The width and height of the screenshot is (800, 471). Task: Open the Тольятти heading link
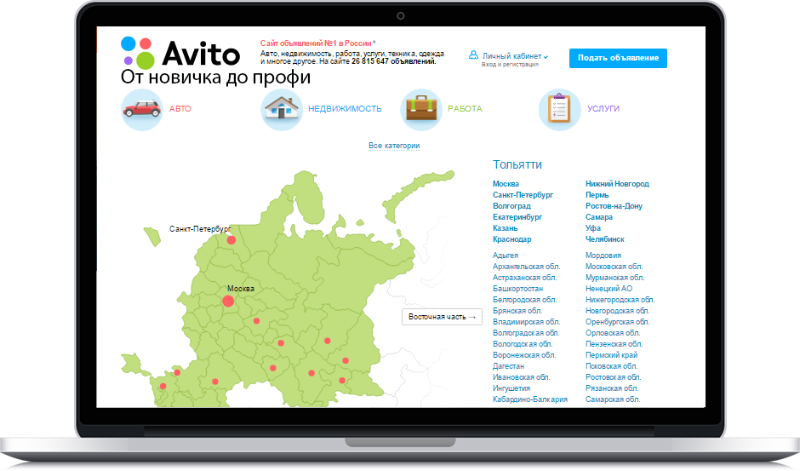518,164
